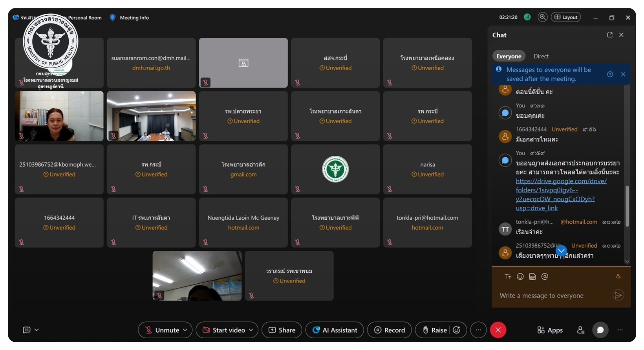Unmute the microphone

pos(162,330)
